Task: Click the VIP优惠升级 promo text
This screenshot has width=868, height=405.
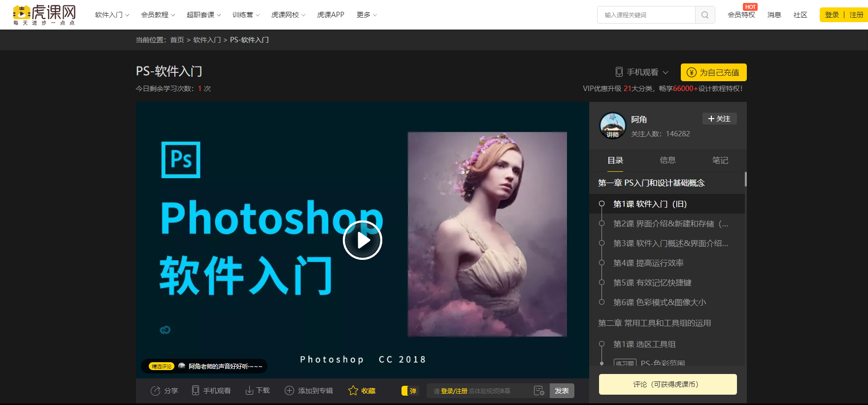Action: tap(663, 89)
